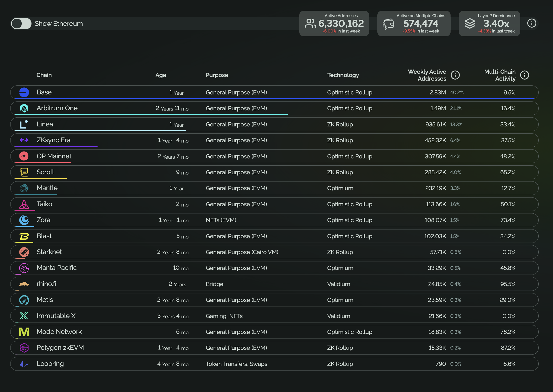Select the Loopring chain name
Viewport: 553px width, 392px height.
click(50, 364)
